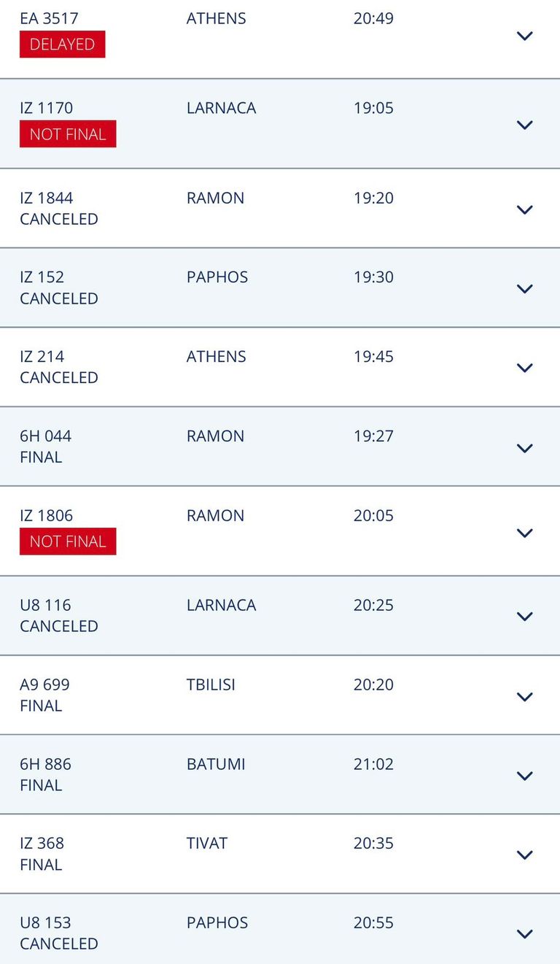Expand IZ 1844 Ramon flight details

[x=524, y=210]
